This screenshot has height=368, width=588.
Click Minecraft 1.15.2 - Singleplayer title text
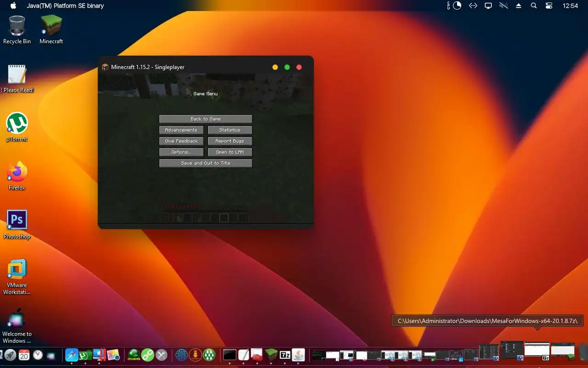point(147,67)
